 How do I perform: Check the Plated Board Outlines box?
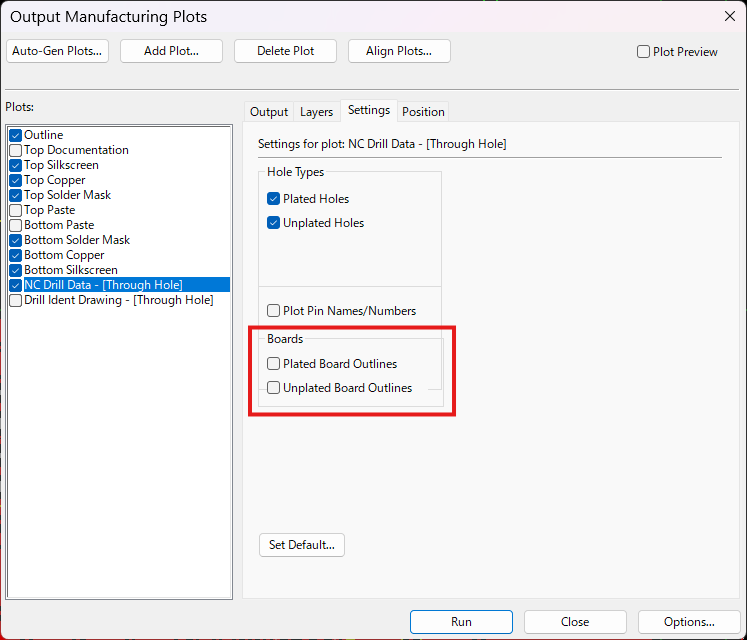click(x=274, y=364)
